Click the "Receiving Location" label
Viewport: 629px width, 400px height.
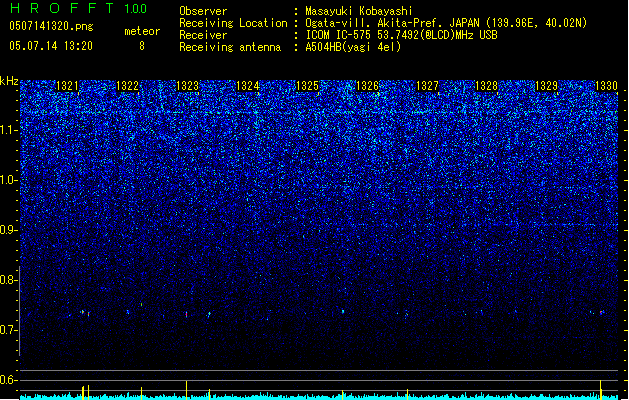233,23
